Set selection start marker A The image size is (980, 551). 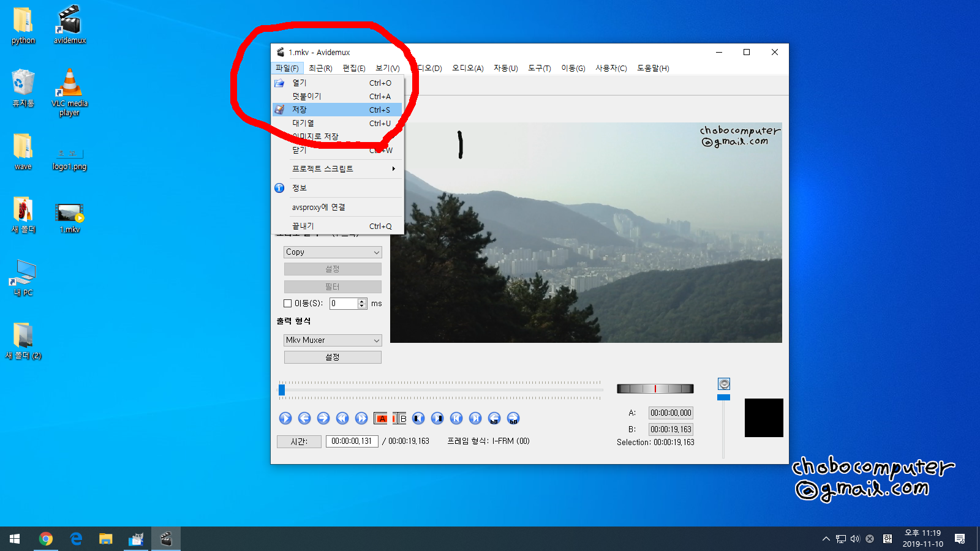(380, 418)
